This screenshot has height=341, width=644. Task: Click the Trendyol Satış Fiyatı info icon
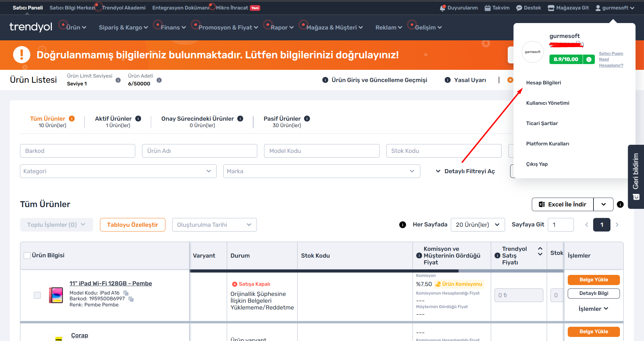(x=497, y=256)
